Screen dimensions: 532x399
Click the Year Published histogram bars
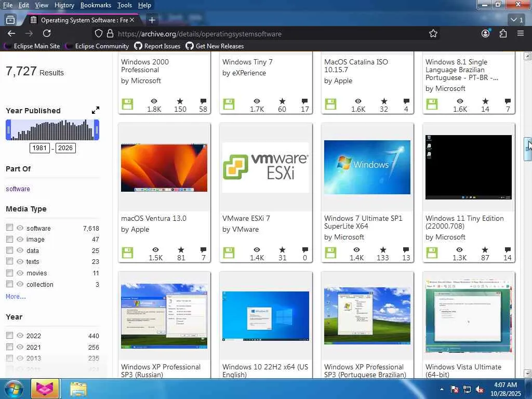(x=52, y=129)
